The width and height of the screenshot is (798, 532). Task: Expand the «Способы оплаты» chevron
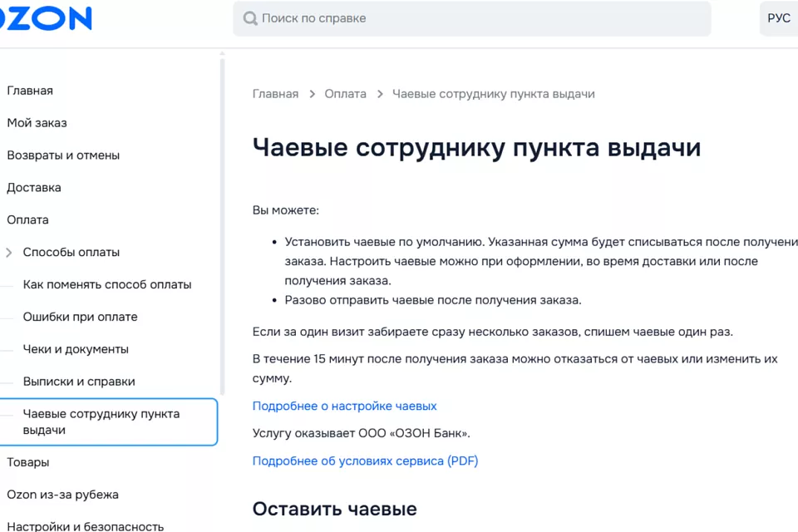click(9, 252)
